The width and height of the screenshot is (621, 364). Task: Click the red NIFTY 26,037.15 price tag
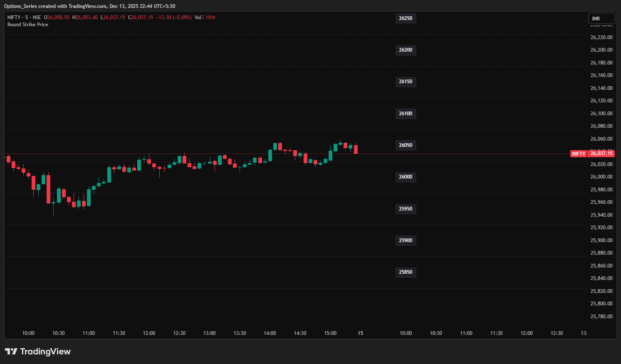click(x=592, y=154)
